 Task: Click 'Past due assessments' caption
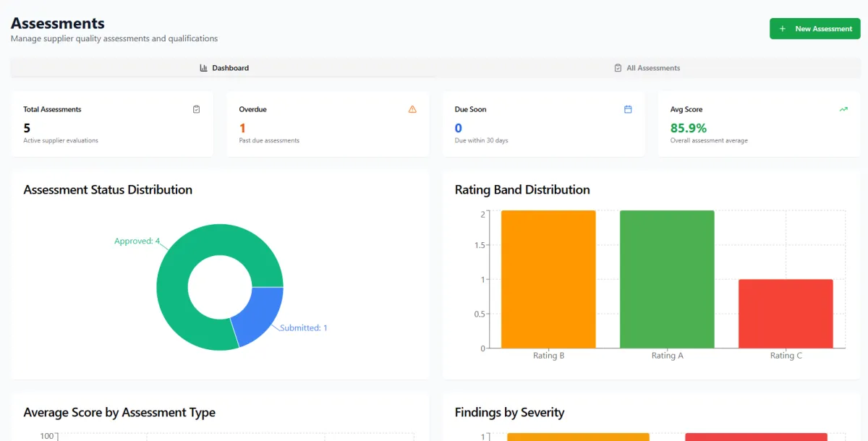pyautogui.click(x=269, y=140)
